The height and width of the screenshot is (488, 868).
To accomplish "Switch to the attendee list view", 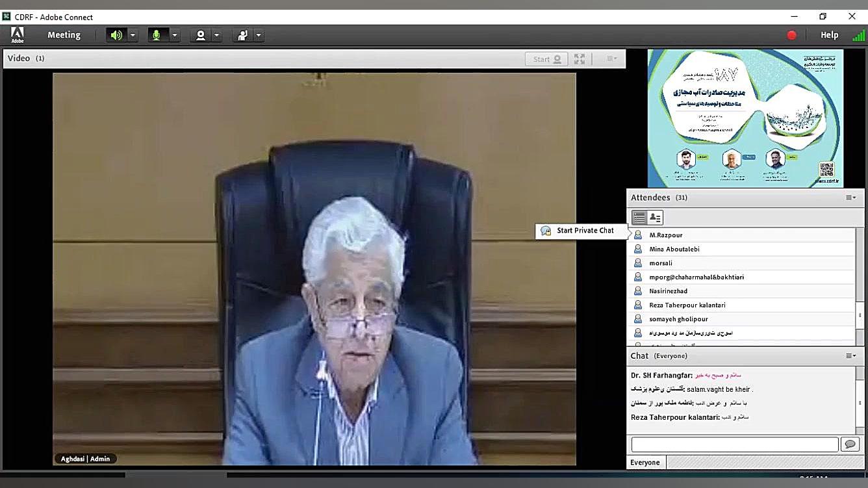I will [639, 218].
